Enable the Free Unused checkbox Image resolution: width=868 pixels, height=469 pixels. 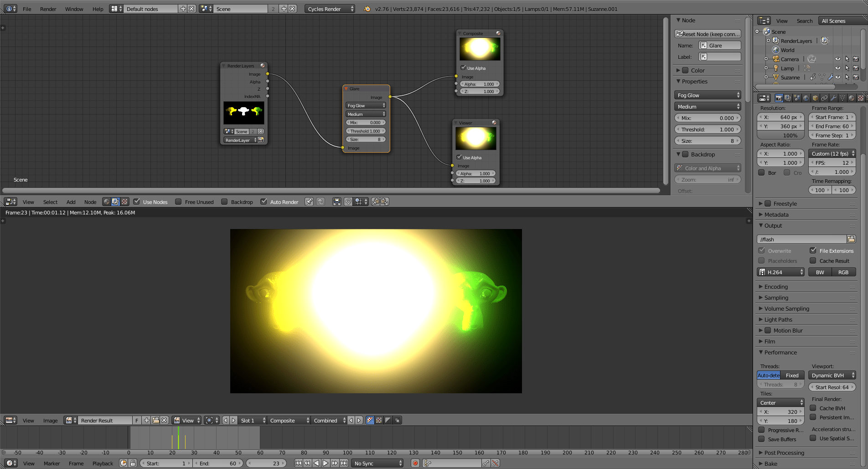[x=178, y=202]
